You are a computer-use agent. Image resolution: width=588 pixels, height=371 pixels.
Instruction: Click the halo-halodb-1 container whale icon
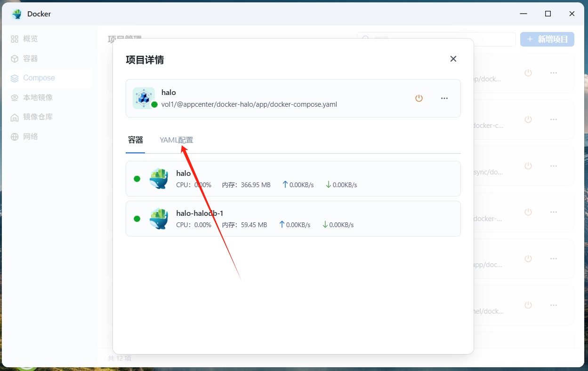[159, 219]
